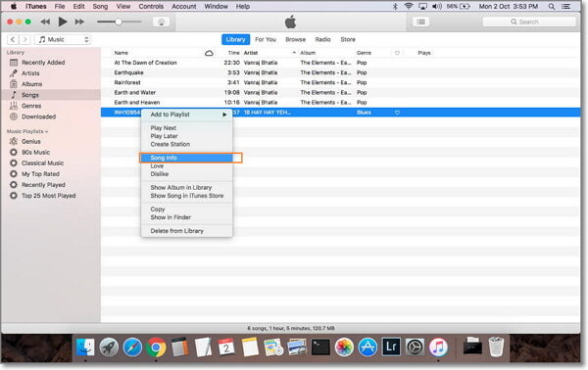Open Lightroom from the Dock
588x370 pixels.
tap(391, 347)
